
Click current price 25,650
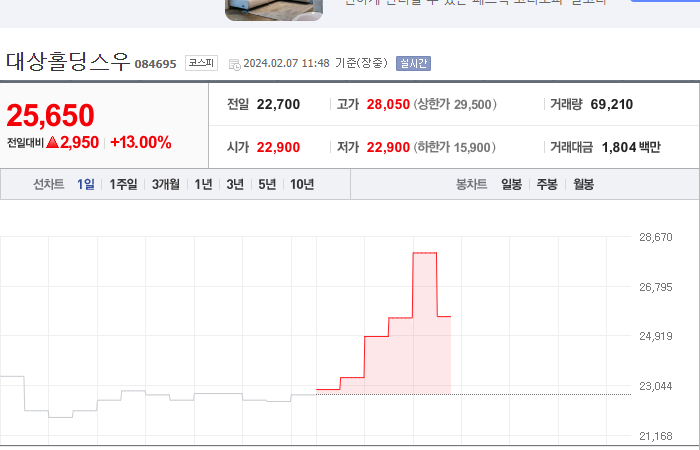[50, 115]
